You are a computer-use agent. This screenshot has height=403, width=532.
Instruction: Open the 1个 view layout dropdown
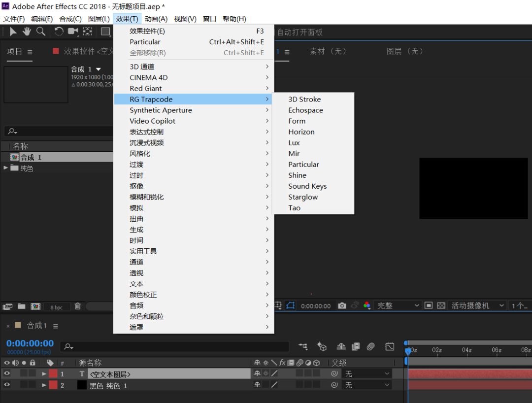point(520,305)
